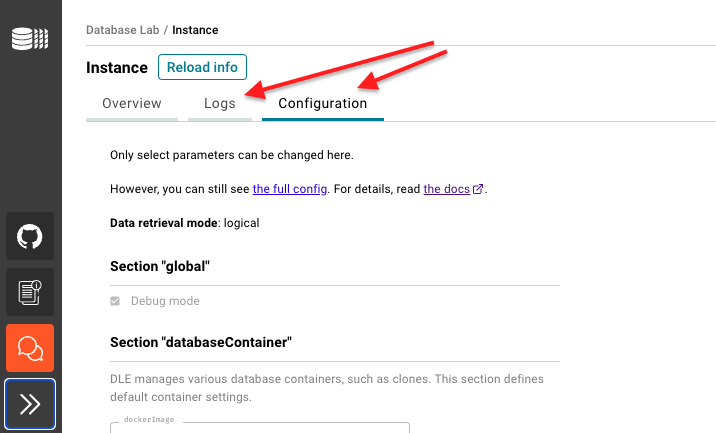The height and width of the screenshot is (433, 716).
Task: Open the orange chat support icon
Action: [x=30, y=348]
